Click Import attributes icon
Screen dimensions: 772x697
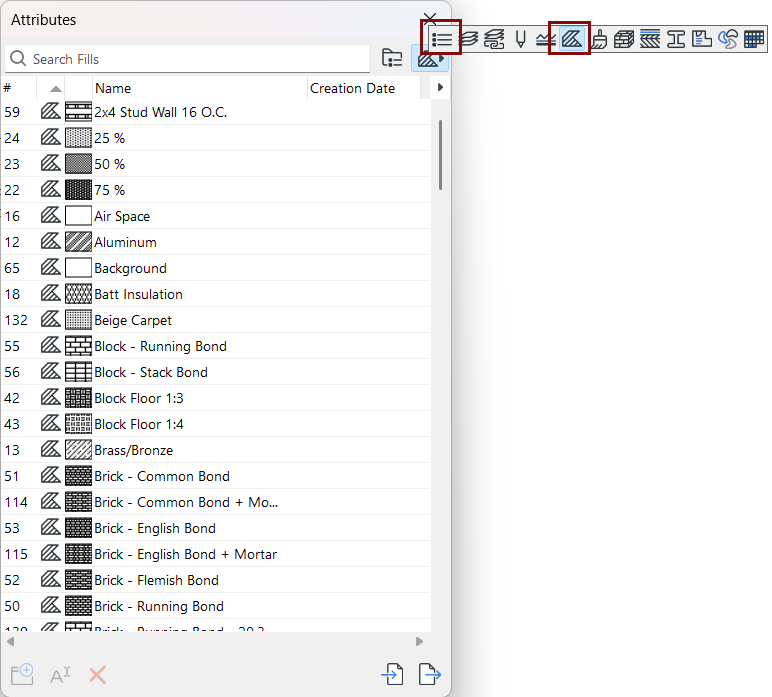point(392,674)
